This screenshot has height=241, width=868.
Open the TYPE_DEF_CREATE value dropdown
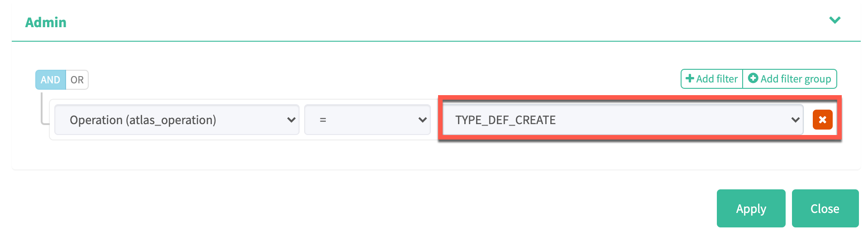[622, 120]
